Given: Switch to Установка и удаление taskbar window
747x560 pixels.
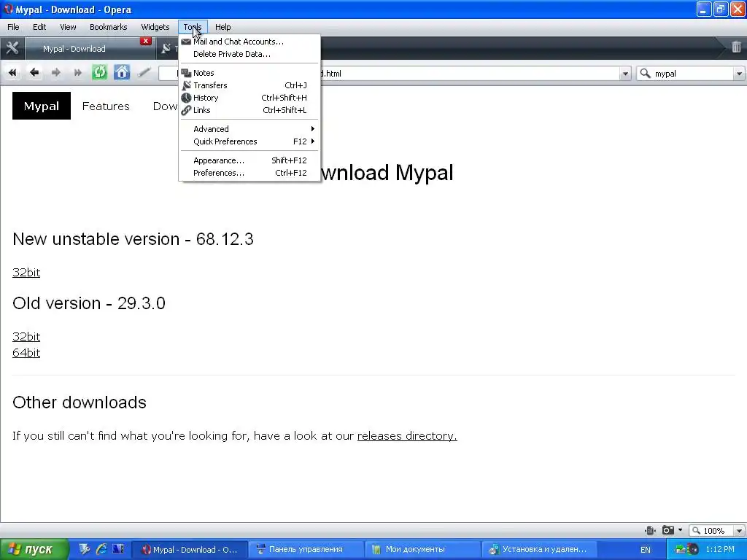Looking at the screenshot, I should 539,550.
